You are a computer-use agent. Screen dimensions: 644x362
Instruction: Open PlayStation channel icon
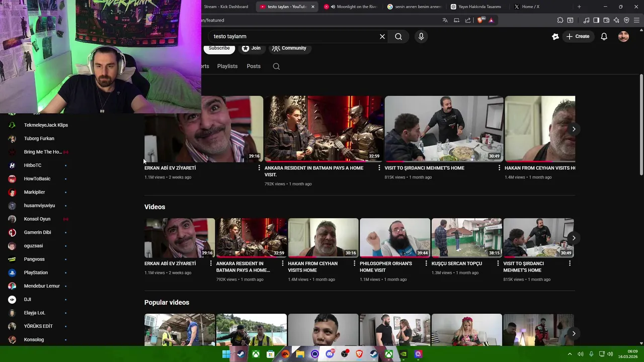pyautogui.click(x=12, y=273)
